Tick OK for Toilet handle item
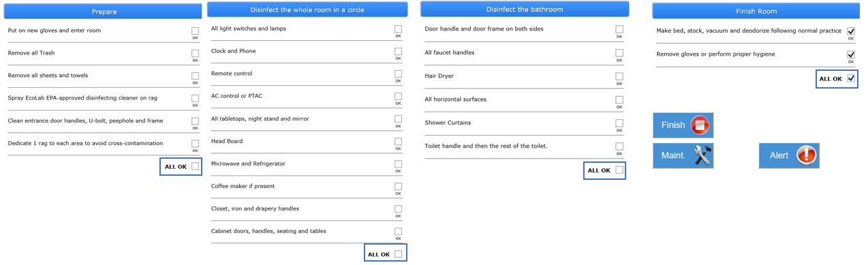The width and height of the screenshot is (868, 265). point(619,146)
